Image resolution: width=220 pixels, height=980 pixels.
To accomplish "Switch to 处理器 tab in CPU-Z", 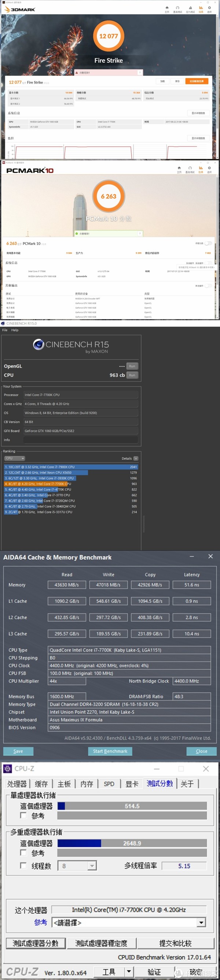I will pyautogui.click(x=17, y=784).
